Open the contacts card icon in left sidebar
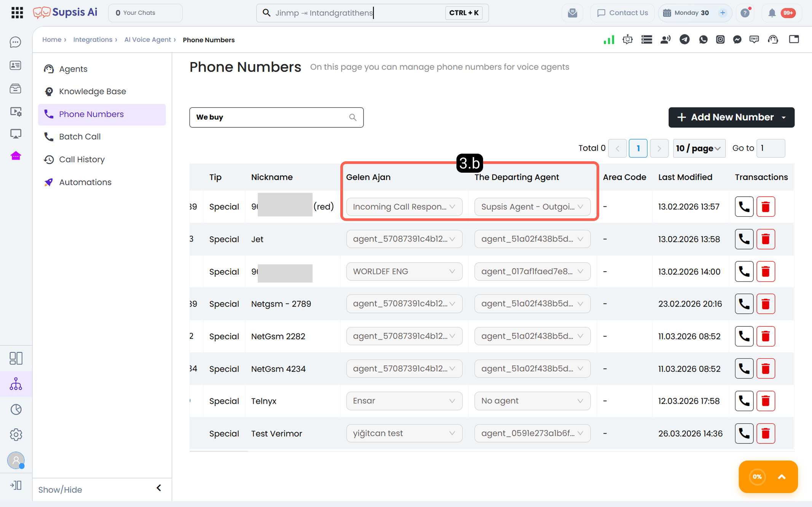The image size is (812, 507). [16, 65]
